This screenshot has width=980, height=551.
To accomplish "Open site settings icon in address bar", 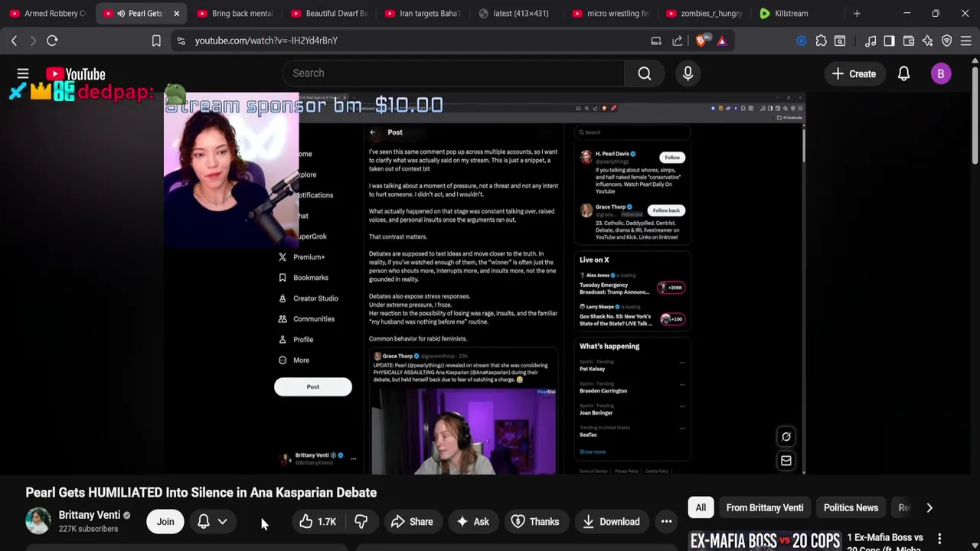I will [181, 41].
